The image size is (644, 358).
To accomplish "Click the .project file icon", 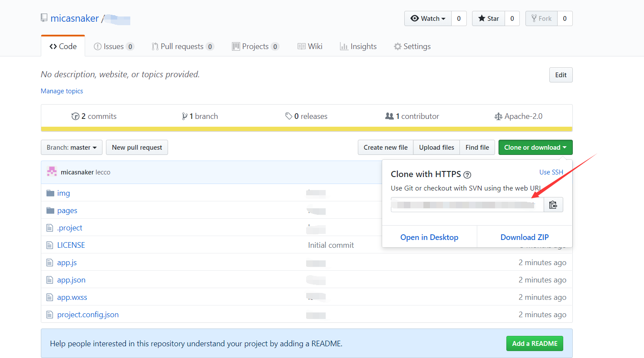I will point(50,228).
